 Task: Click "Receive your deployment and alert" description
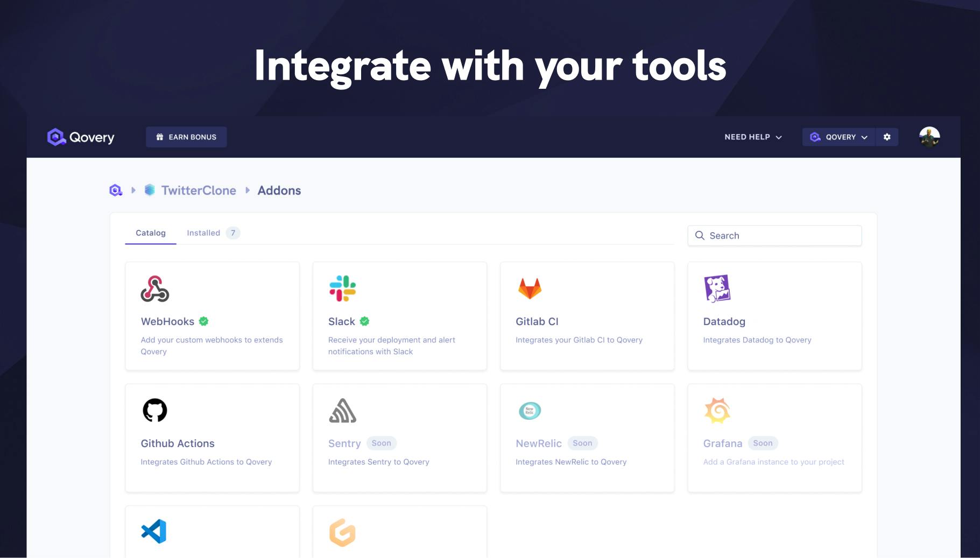point(392,346)
